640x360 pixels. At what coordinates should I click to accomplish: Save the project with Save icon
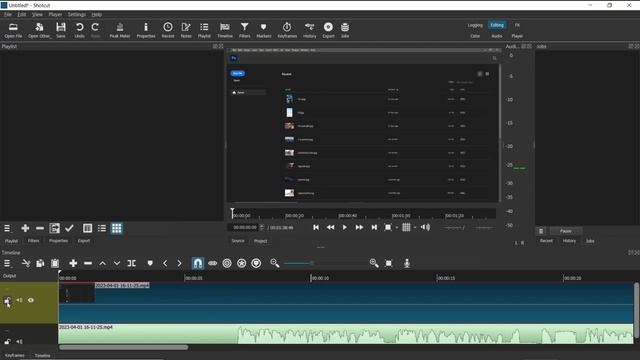point(61,30)
